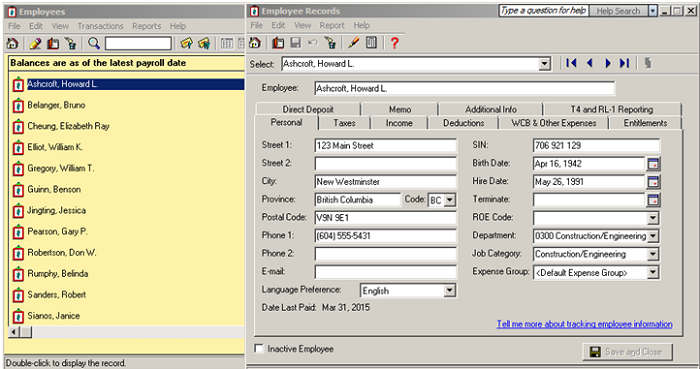Go to the last employee record

625,63
